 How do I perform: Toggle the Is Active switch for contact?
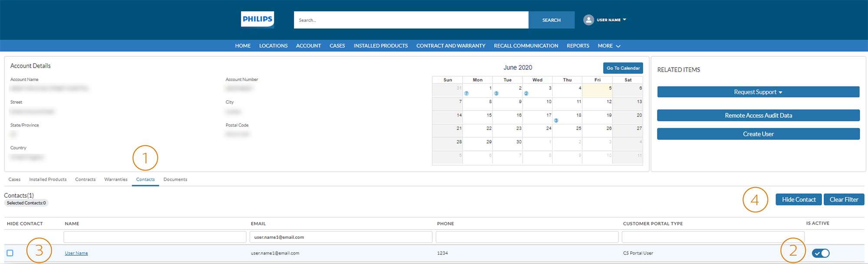[x=820, y=253]
